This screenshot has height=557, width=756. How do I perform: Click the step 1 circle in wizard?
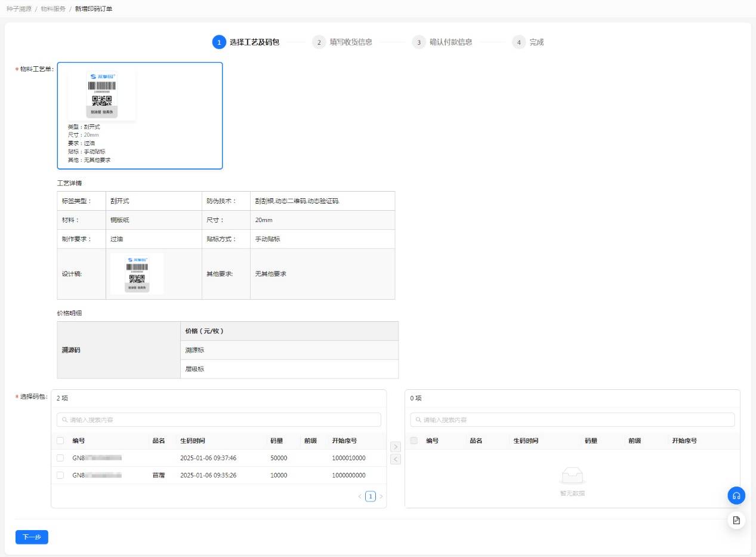tap(219, 42)
